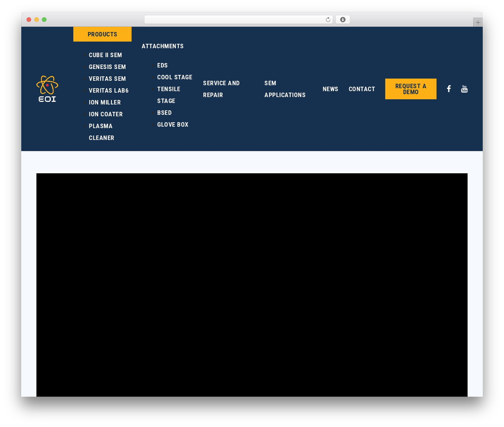Close the browser window red button

coord(29,20)
